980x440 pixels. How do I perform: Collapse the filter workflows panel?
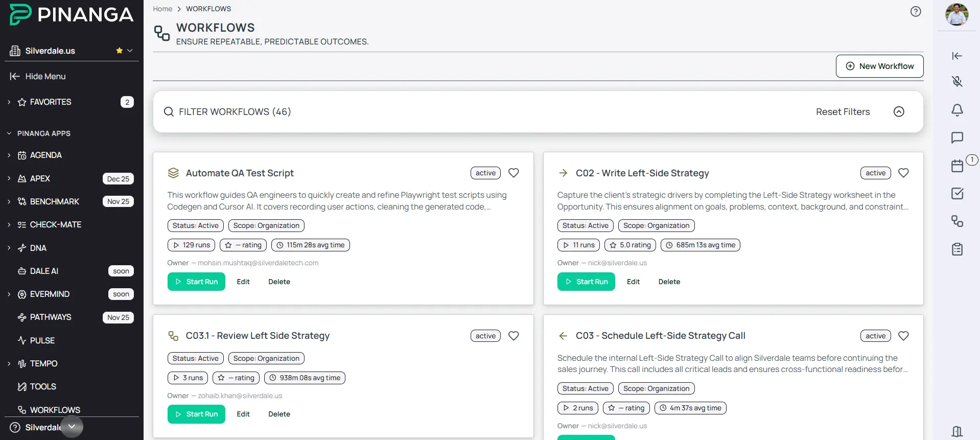tap(899, 111)
